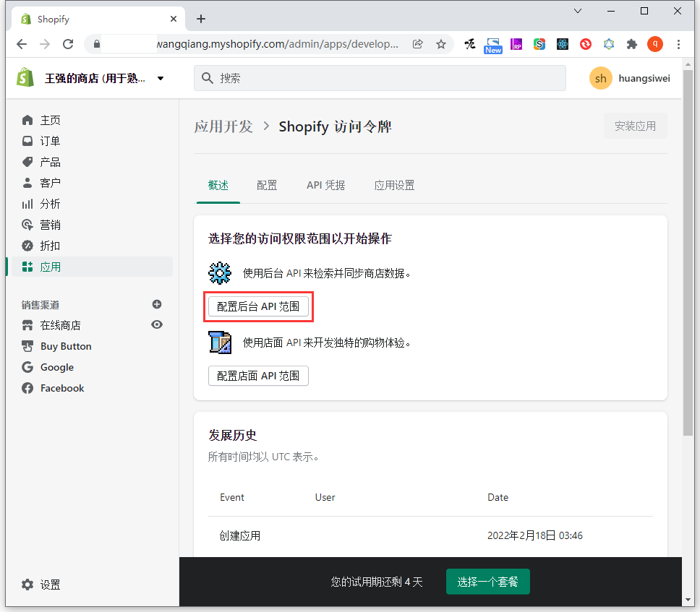The height and width of the screenshot is (612, 700).
Task: Expand the store name dropdown arrow
Action: (x=161, y=78)
